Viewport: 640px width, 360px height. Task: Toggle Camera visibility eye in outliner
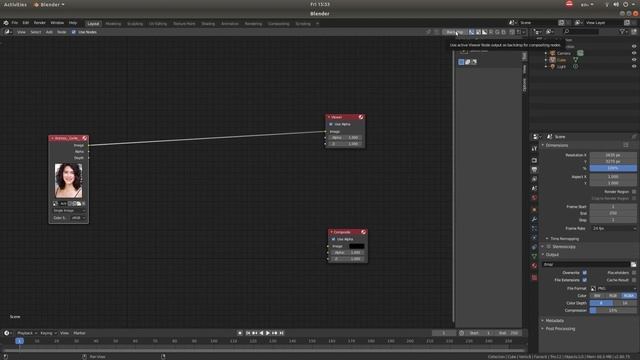pos(634,53)
